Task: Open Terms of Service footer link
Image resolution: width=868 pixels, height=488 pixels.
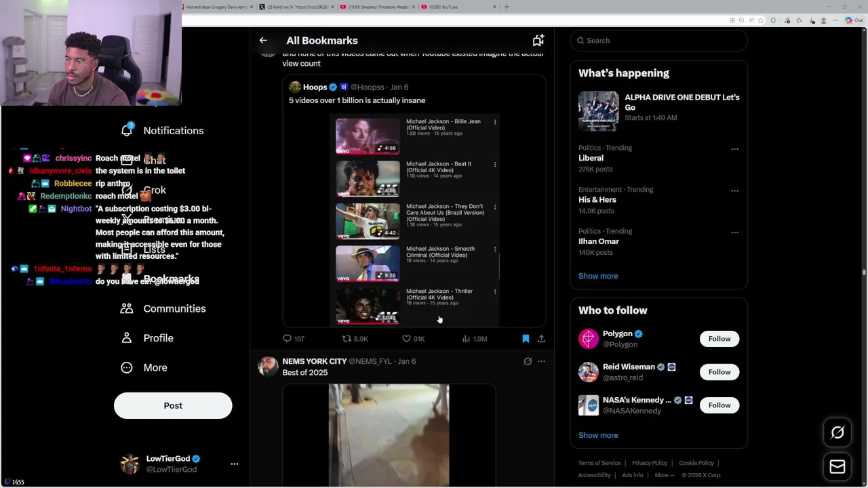Action: pyautogui.click(x=599, y=463)
